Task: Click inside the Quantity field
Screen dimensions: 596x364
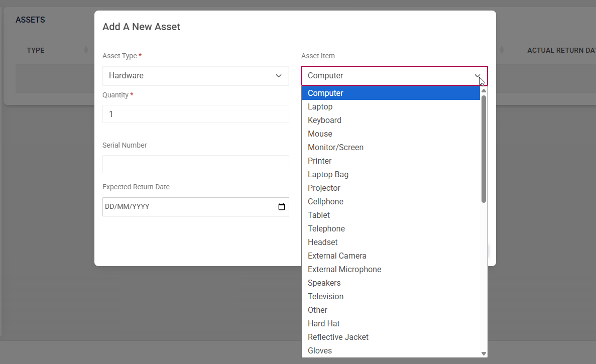Action: [x=195, y=114]
